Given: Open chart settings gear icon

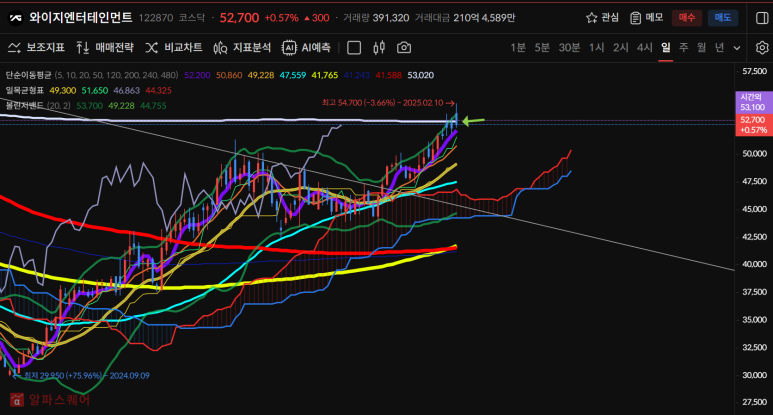Looking at the screenshot, I should (762, 48).
